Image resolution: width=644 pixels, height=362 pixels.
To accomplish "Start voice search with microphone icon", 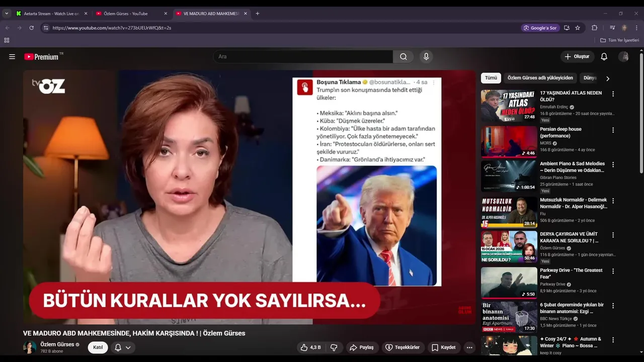I will tap(426, 57).
